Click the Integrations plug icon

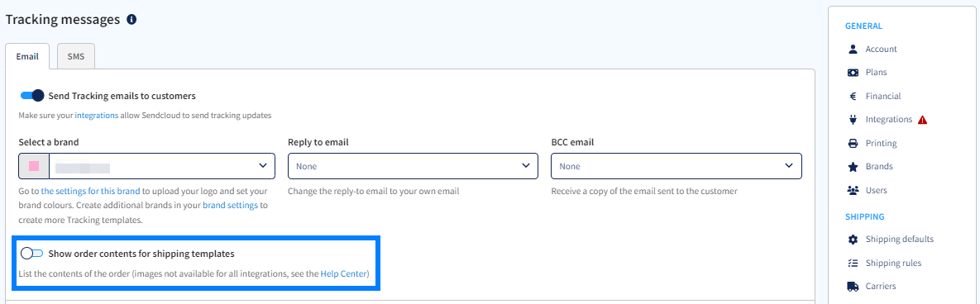point(853,119)
